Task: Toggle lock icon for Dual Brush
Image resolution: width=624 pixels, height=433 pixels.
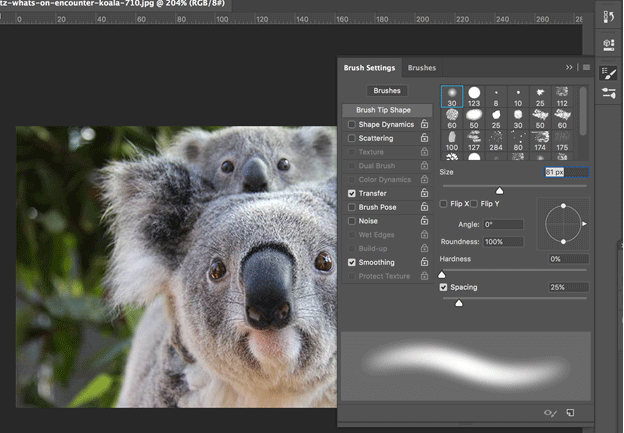Action: click(425, 166)
